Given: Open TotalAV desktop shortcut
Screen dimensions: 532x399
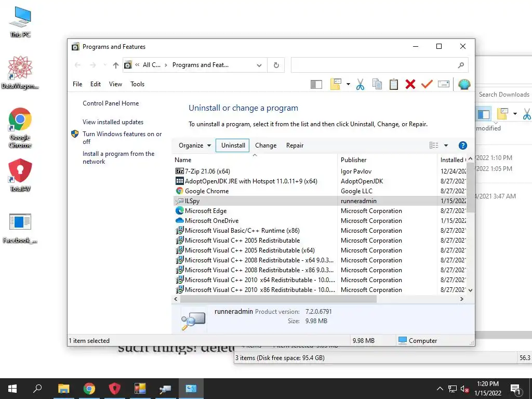Looking at the screenshot, I should [x=20, y=176].
